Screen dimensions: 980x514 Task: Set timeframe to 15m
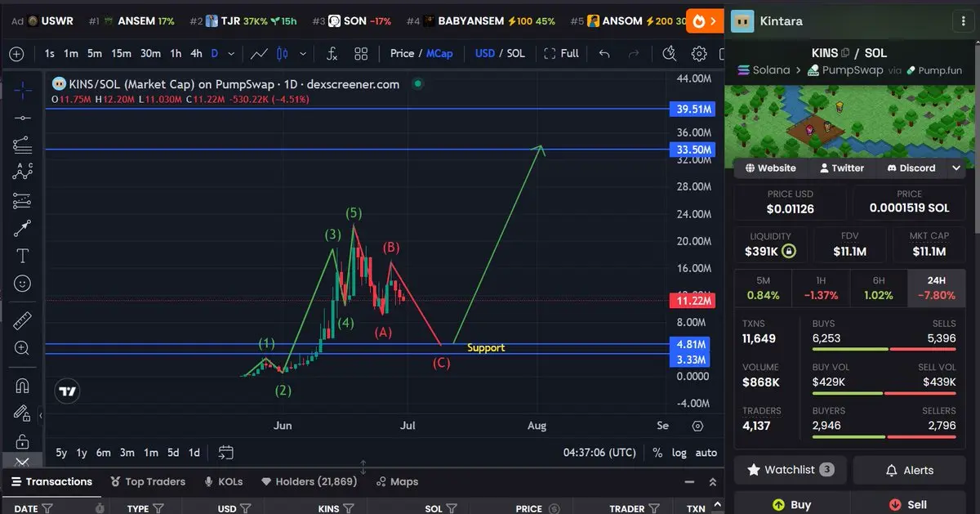[x=122, y=53]
